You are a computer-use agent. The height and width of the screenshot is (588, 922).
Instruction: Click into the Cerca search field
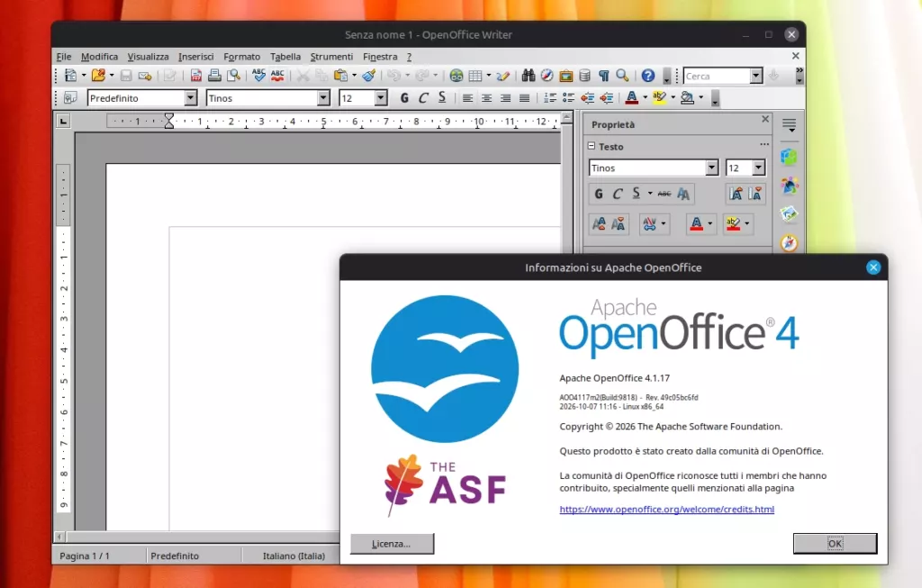[x=717, y=76]
